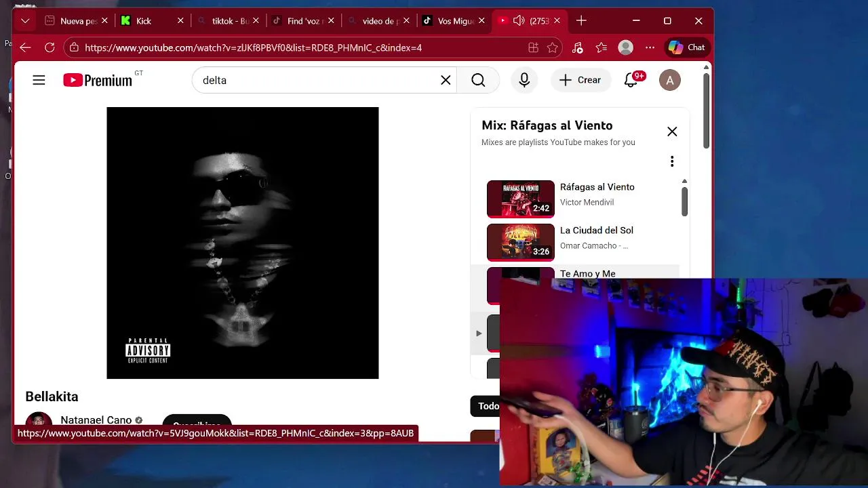Viewport: 868px width, 488px height.
Task: Play the Ráfagas al Viento thumbnail
Action: (521, 199)
